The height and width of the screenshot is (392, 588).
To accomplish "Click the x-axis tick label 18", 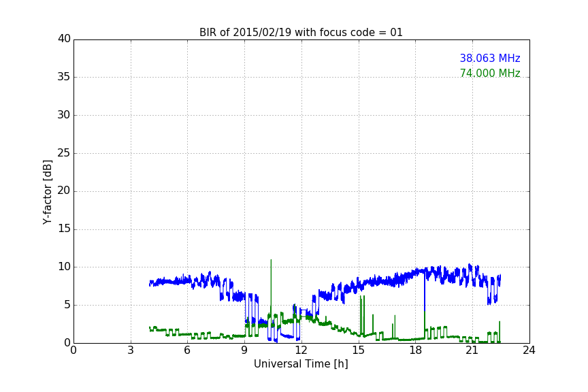I will coord(415,350).
